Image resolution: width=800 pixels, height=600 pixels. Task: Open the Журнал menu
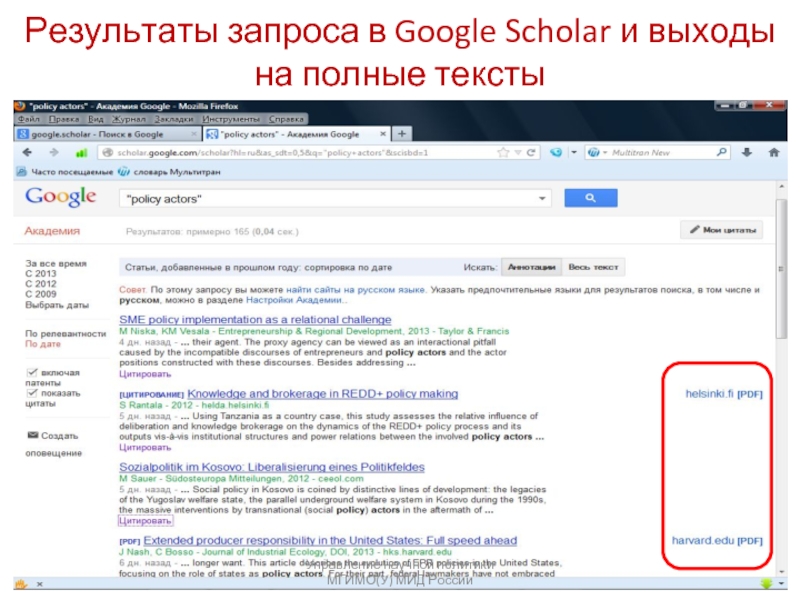point(129,119)
